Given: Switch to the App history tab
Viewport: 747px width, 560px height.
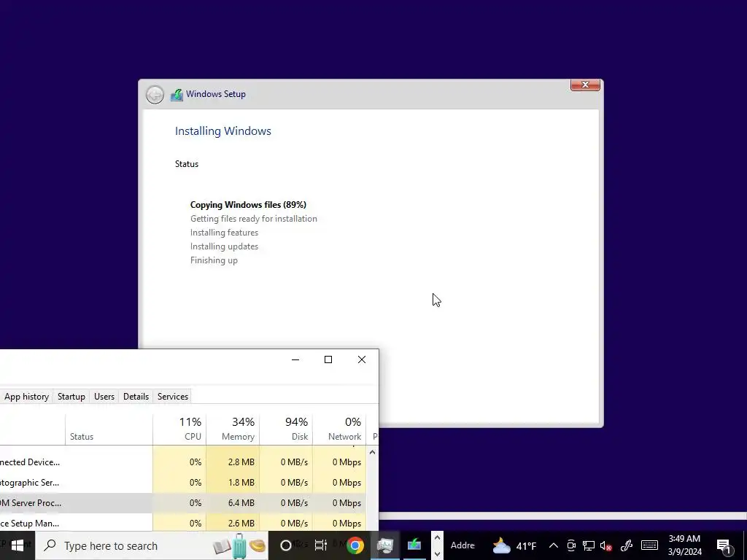Looking at the screenshot, I should coord(26,396).
